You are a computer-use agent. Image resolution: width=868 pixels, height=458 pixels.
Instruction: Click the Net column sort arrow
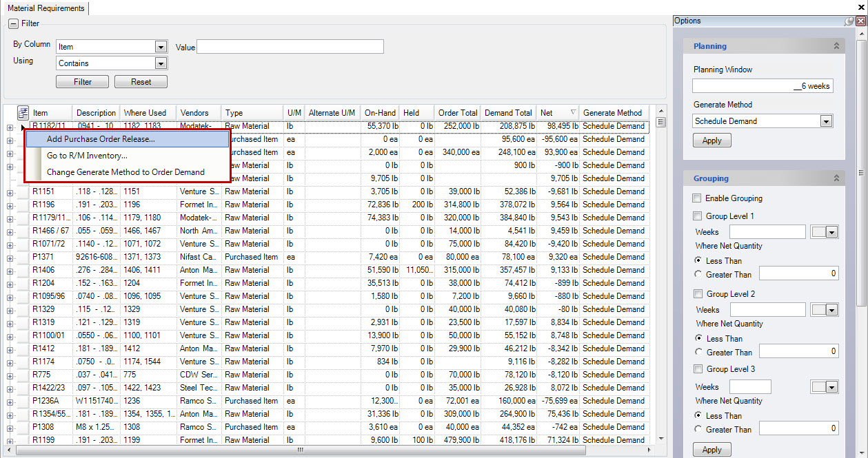573,113
